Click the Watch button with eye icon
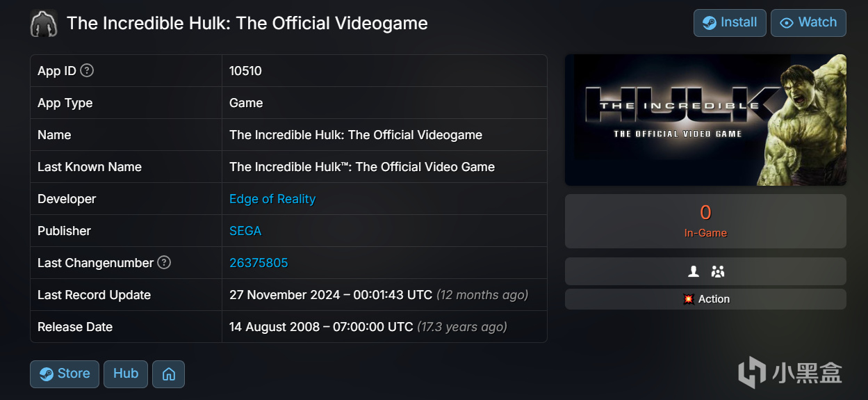The height and width of the screenshot is (400, 868). click(808, 23)
